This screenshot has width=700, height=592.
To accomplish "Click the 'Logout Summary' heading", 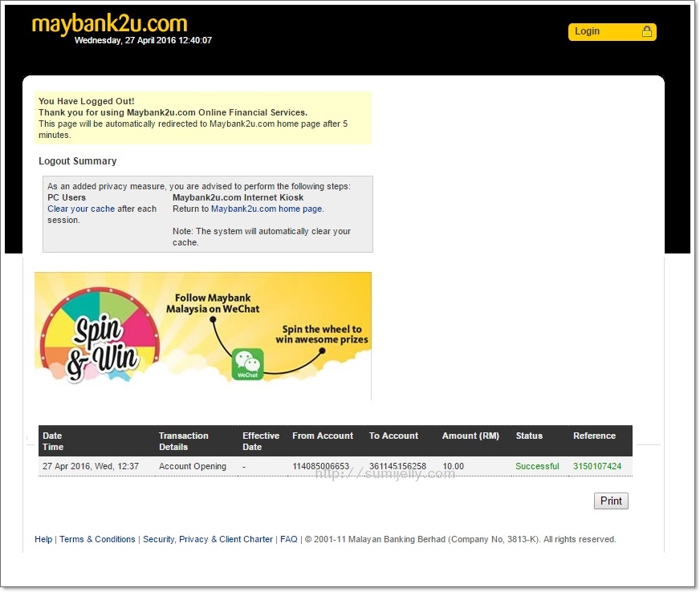I will click(78, 161).
